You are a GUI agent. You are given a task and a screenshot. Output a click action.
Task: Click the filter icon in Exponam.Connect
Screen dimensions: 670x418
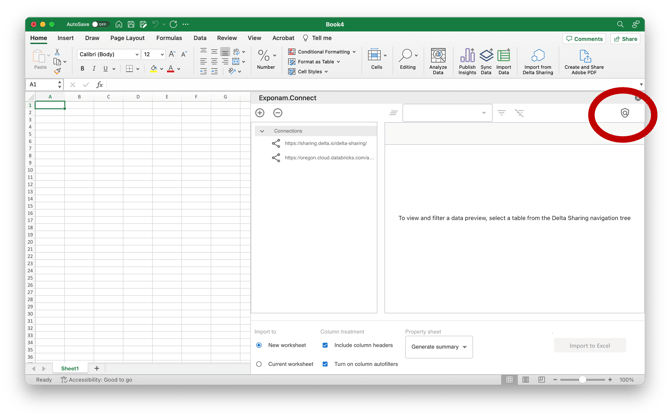click(x=501, y=113)
